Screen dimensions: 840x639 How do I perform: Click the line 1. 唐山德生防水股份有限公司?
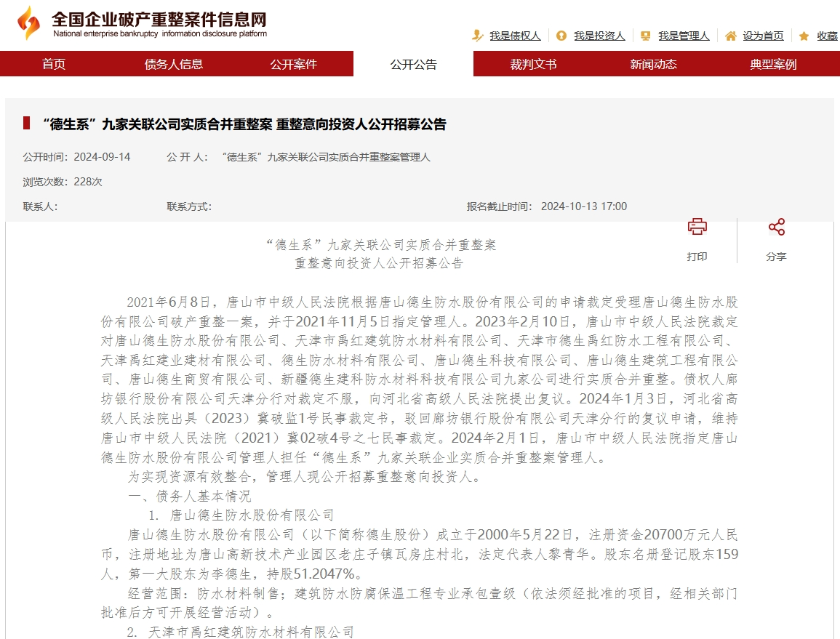tap(241, 515)
